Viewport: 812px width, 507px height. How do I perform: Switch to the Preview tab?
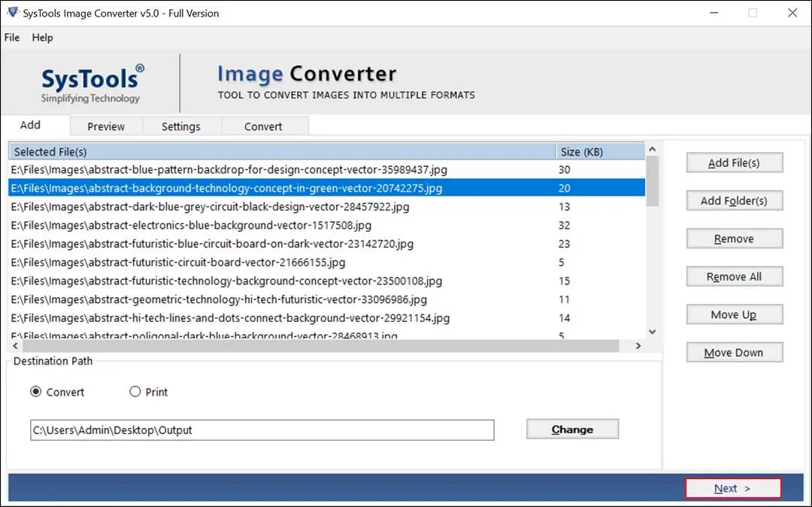pos(105,126)
